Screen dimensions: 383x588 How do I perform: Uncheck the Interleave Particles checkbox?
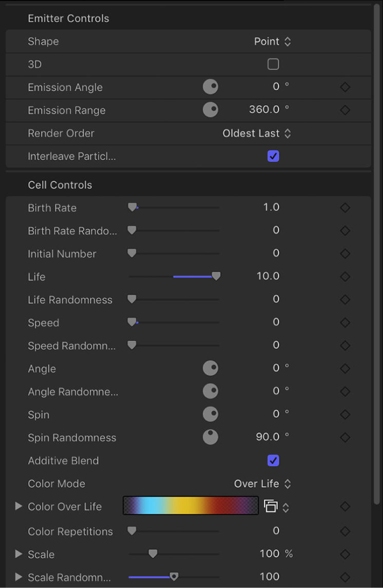click(273, 156)
